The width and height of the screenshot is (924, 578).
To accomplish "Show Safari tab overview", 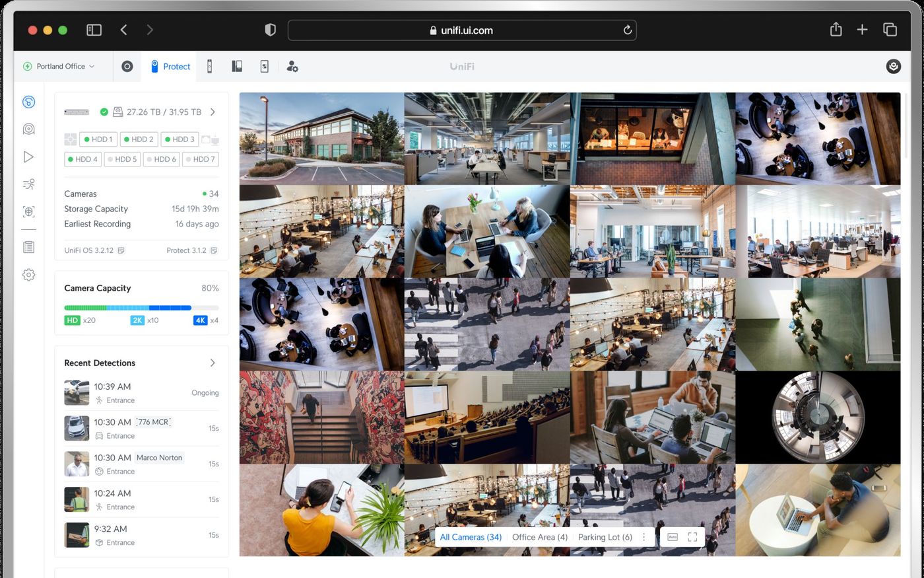I will (890, 30).
